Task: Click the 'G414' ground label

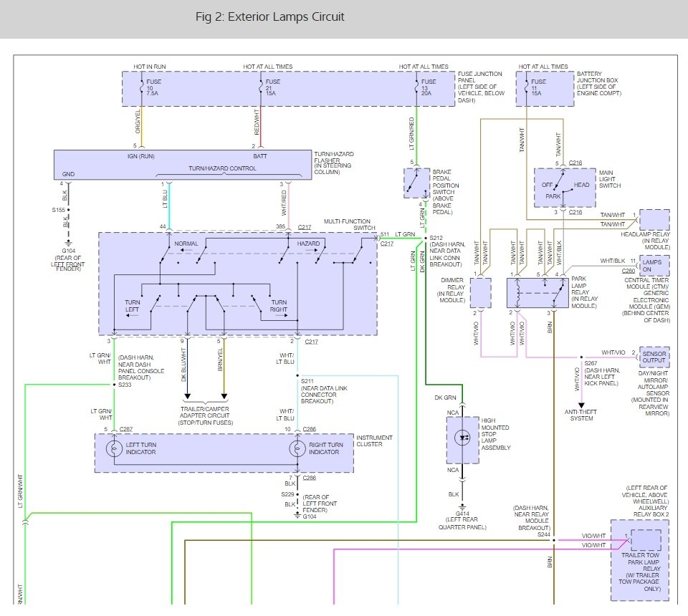Action: [462, 514]
